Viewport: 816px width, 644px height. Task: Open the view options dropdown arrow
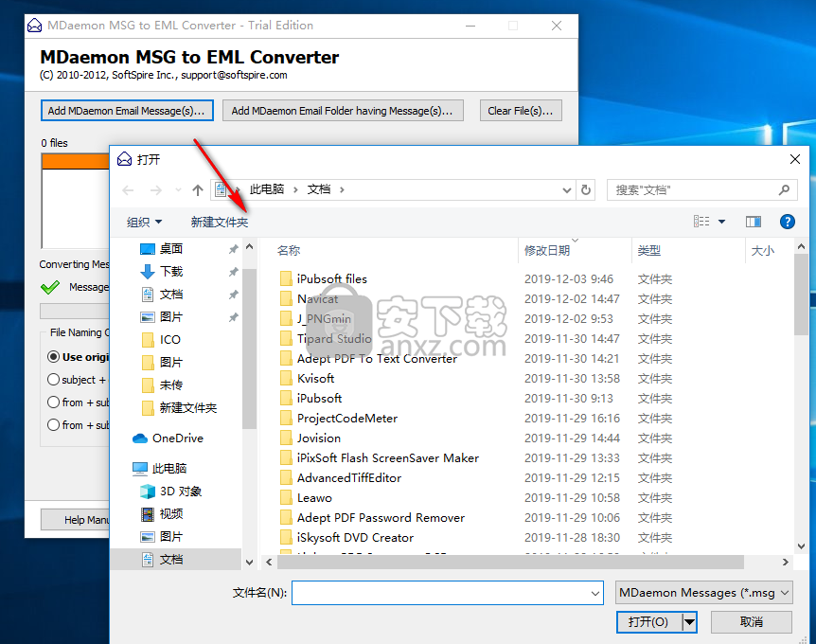[721, 222]
